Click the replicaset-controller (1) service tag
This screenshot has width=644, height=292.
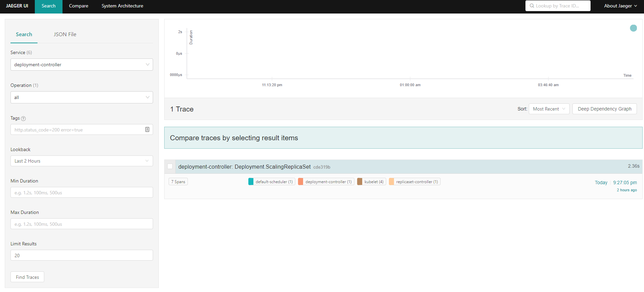(415, 181)
